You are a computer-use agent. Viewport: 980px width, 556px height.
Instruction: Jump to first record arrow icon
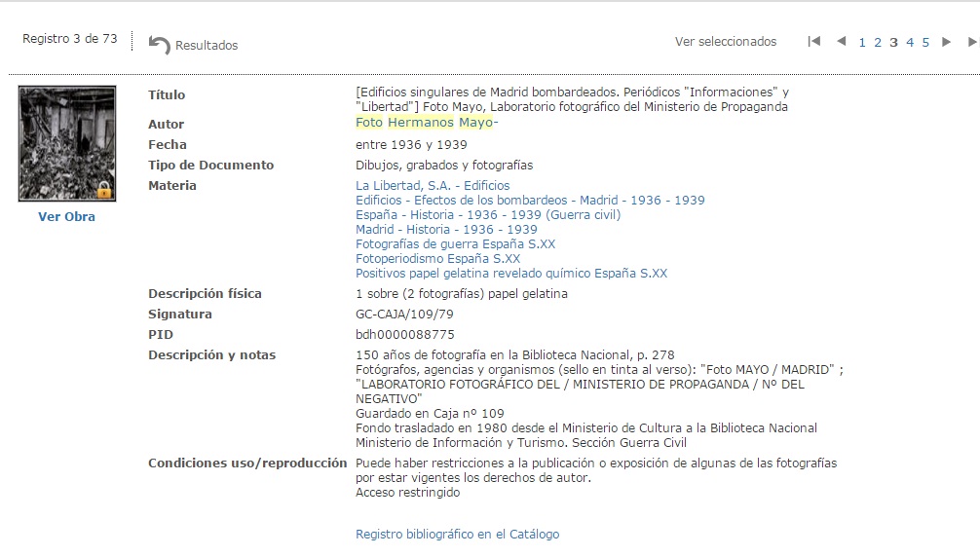coord(814,42)
